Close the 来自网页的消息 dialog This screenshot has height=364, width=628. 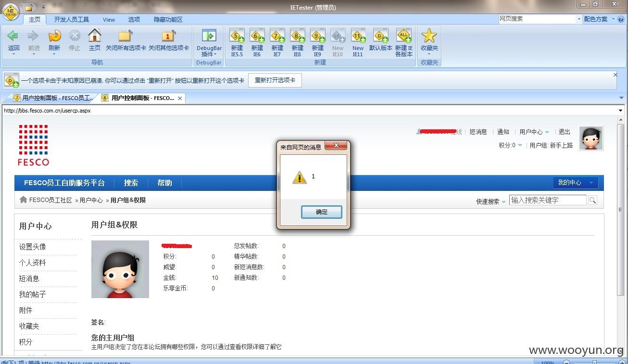click(x=336, y=145)
